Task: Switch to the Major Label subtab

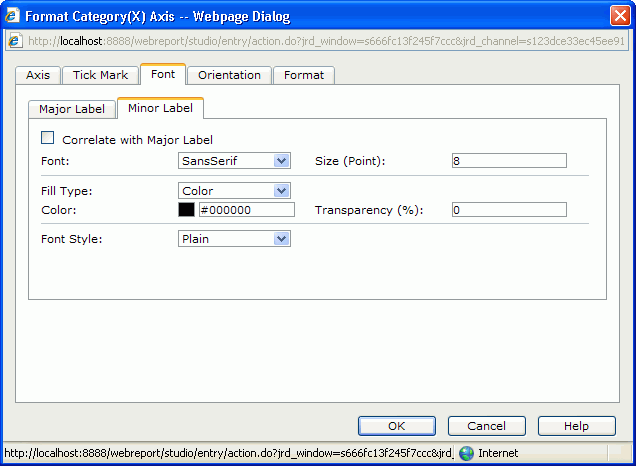Action: 72,109
